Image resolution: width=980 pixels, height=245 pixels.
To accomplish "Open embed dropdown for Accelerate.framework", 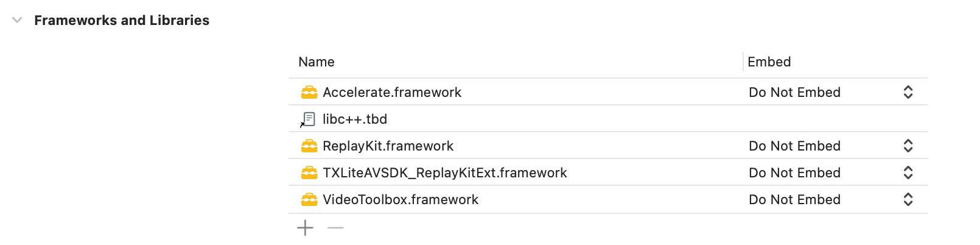I will (908, 93).
